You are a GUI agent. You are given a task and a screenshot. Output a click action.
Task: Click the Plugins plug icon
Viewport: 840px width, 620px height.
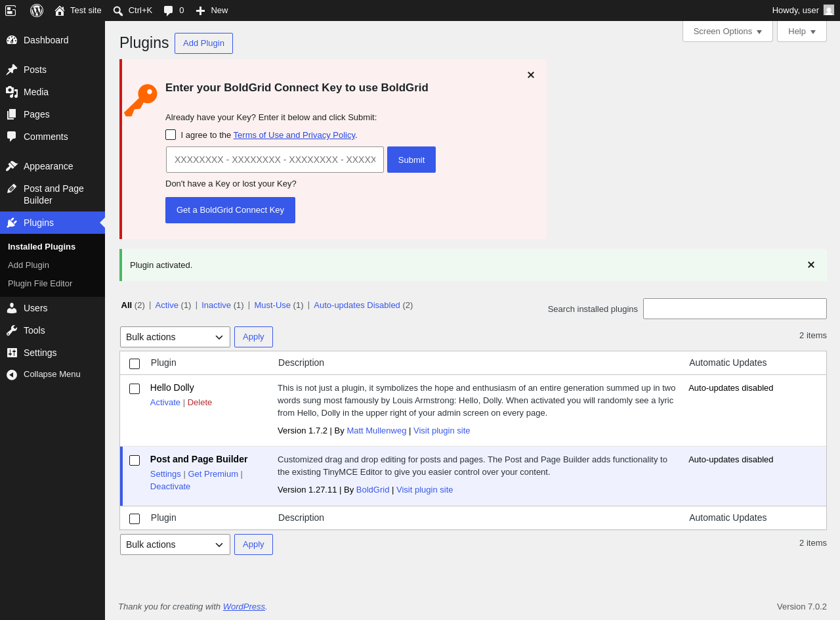(x=12, y=223)
